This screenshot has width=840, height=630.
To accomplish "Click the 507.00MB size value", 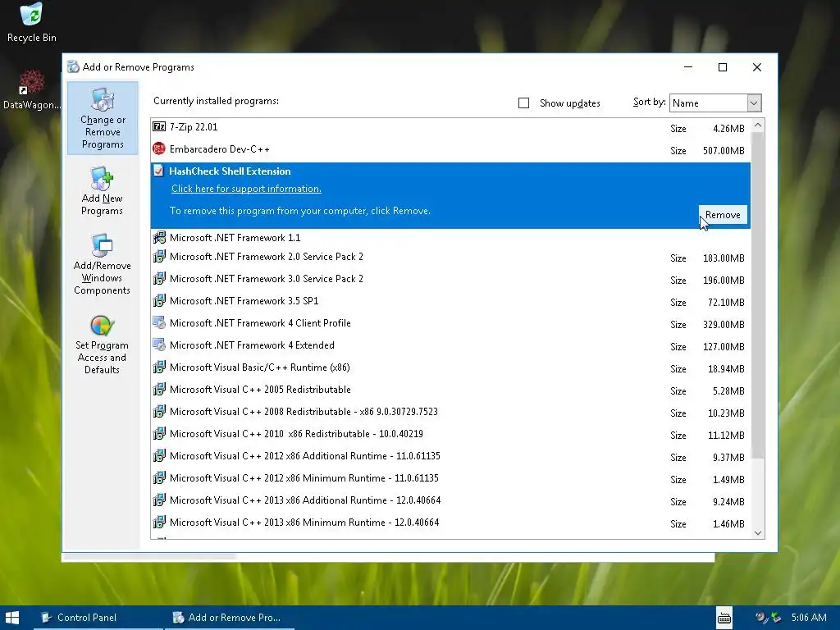I will 724,151.
